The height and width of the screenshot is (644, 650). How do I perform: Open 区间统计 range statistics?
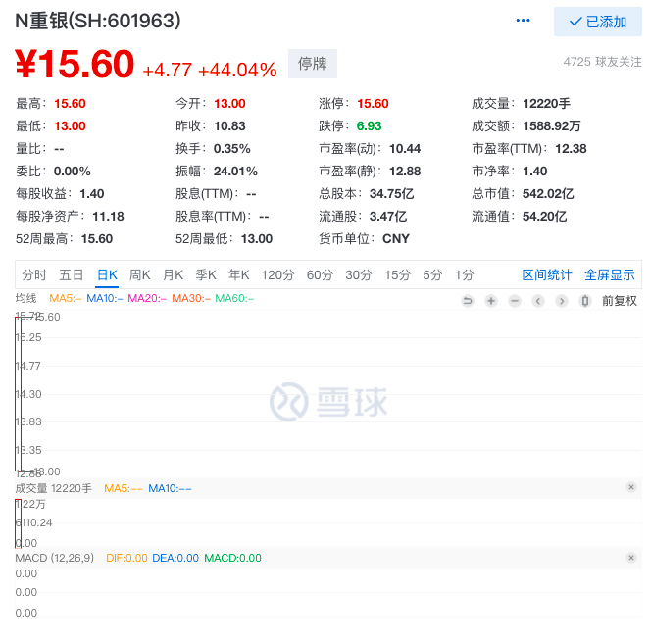coord(547,274)
